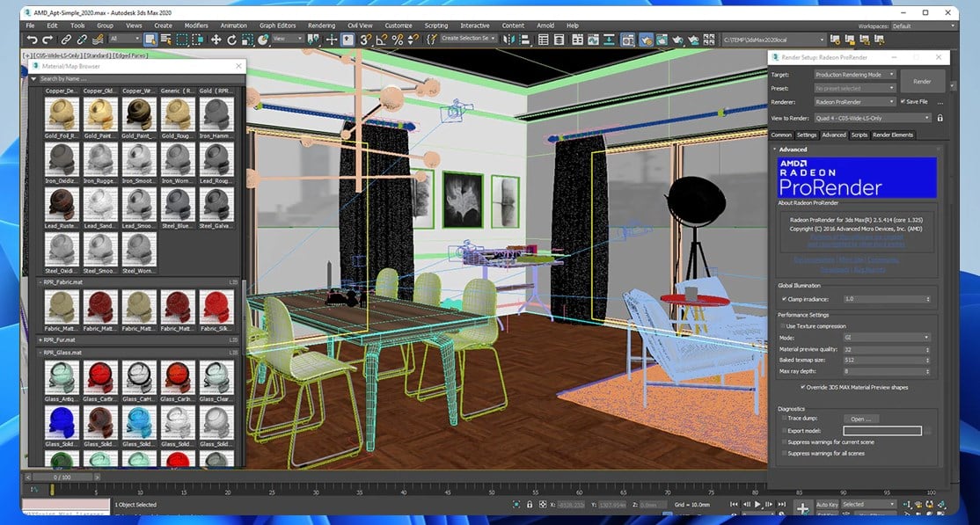This screenshot has height=525, width=980.
Task: Open the Create Selection Set dropdown
Action: click(469, 39)
